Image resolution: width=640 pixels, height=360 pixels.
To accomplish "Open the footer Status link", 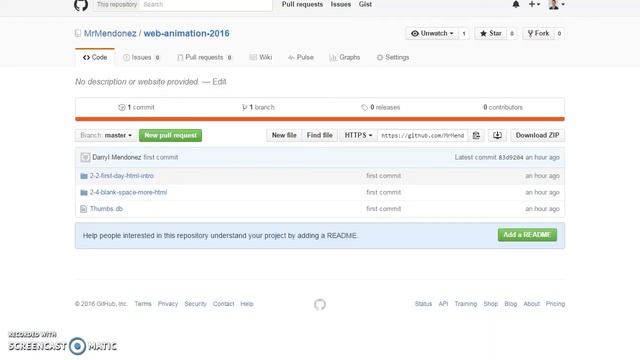I will point(423,304).
